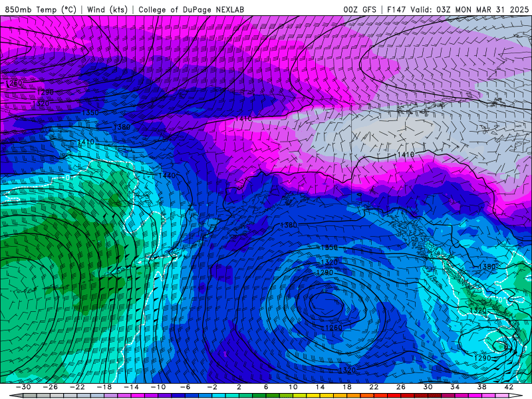
Task: Click the -10 temperature legend value
Action: 158,387
